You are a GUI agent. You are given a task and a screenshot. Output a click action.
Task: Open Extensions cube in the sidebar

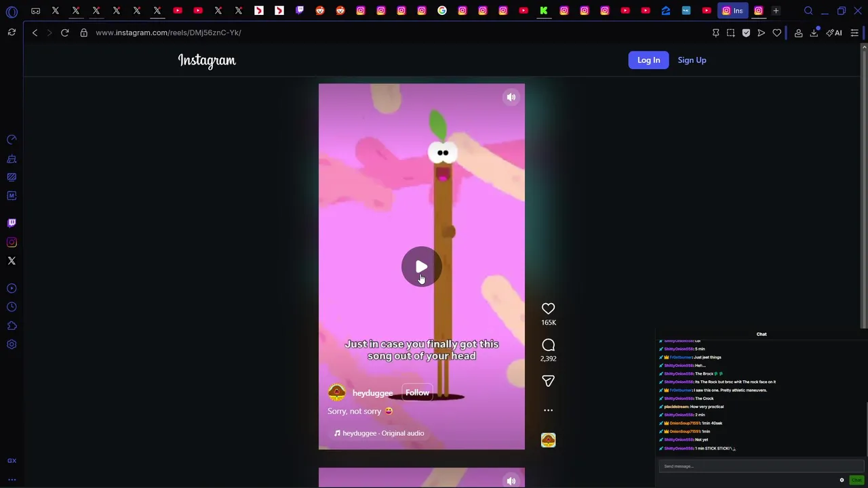click(x=12, y=326)
